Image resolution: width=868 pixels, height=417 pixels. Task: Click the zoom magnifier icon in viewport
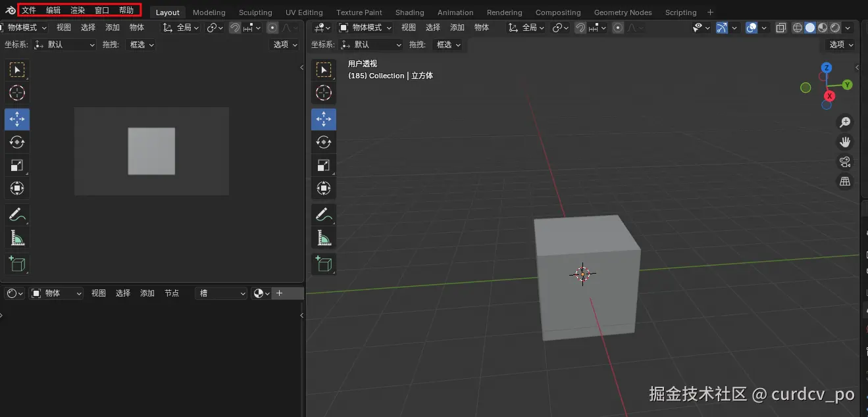click(x=846, y=122)
